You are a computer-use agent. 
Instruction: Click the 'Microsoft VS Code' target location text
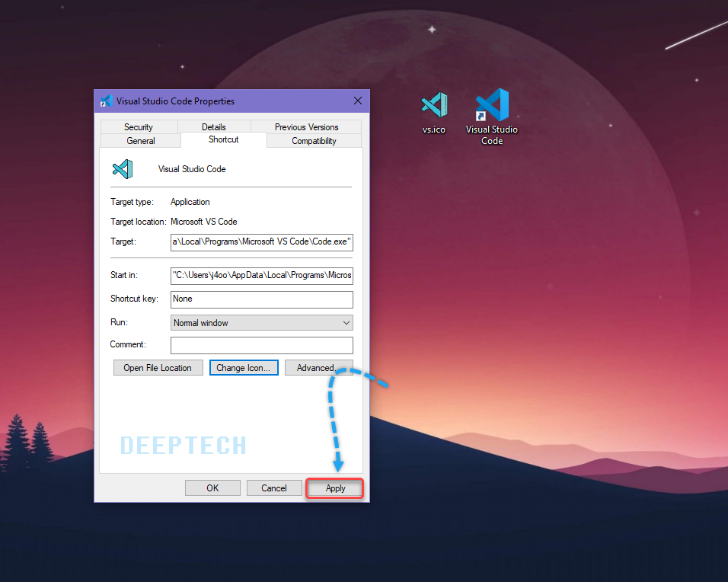point(204,222)
